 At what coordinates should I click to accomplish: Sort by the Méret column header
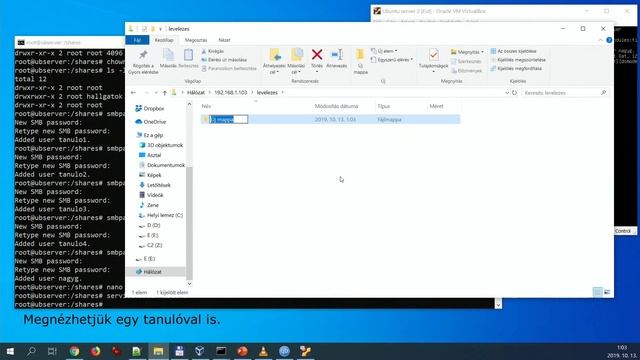click(436, 106)
